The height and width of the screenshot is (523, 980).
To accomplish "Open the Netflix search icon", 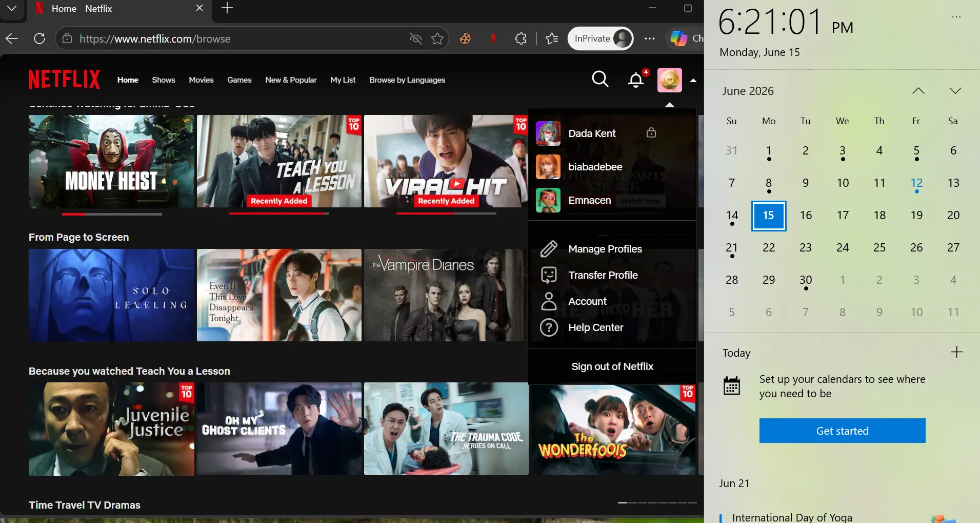I will 600,79.
